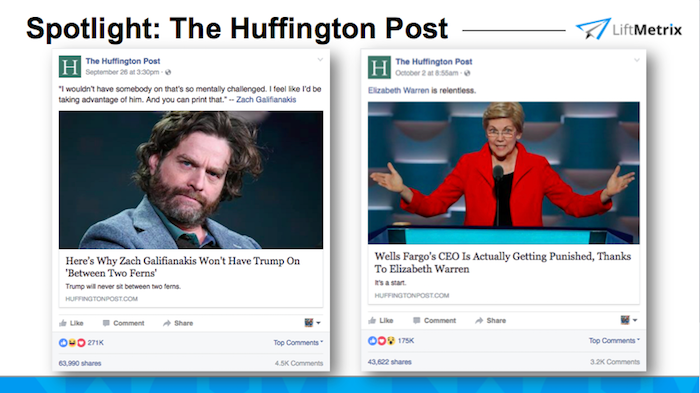Open the post-as profile selector on left post
This screenshot has width=700, height=393.
coord(312,322)
